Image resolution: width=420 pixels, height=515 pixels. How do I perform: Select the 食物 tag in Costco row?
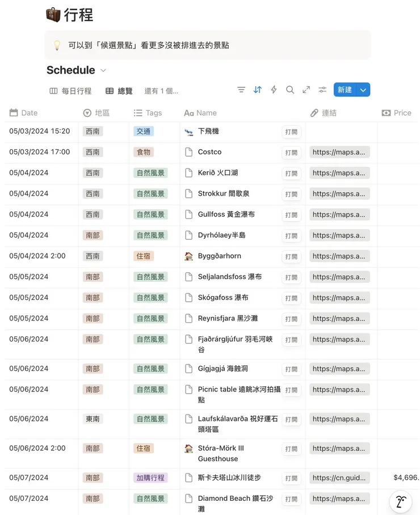click(143, 152)
